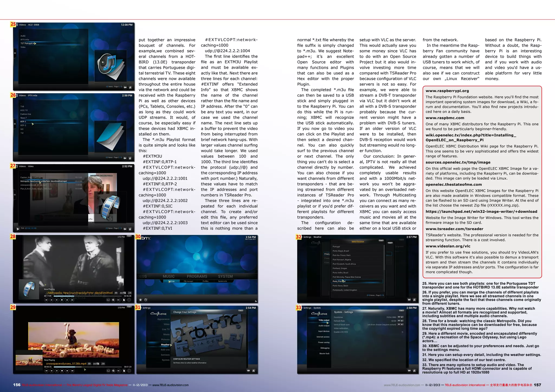The width and height of the screenshot is (555, 392).
Task: Toggle the Enable LCD/VFD radio button
Action: point(402,332)
